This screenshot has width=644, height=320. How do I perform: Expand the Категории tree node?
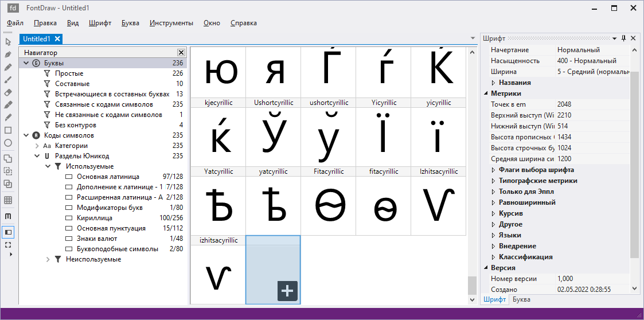[37, 146]
